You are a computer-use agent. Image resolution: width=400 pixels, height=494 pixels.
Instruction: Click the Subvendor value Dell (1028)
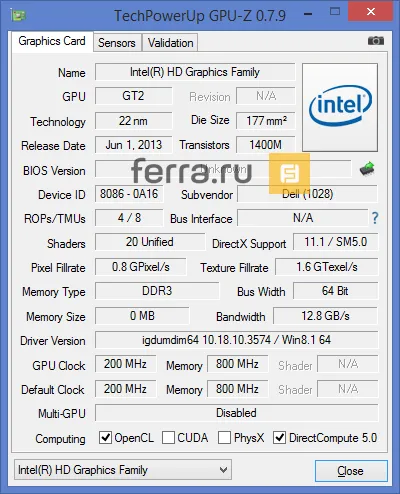click(307, 194)
